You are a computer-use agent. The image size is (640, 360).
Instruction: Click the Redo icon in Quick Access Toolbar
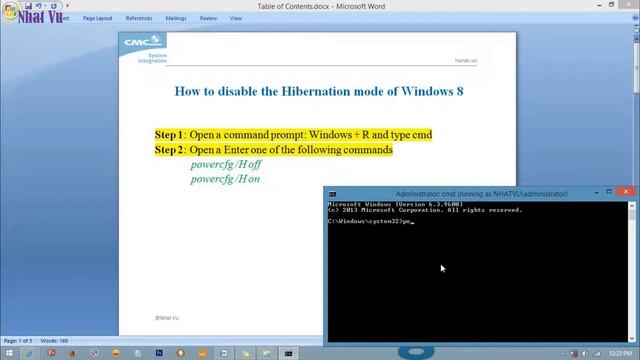(x=53, y=6)
